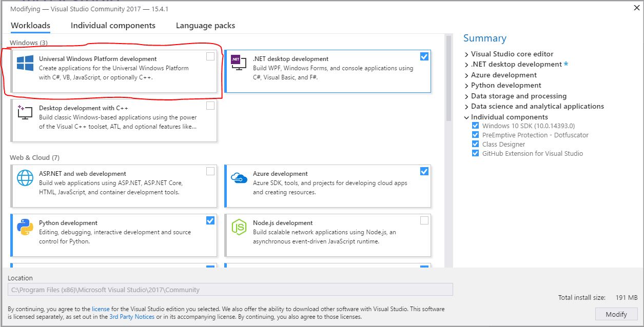
Task: Uncheck Windows 10 SDK (10.0.14393.0) component
Action: 476,126
